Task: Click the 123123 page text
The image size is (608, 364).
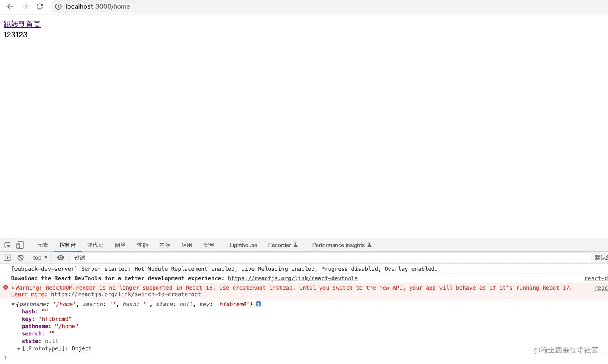Action: point(16,35)
